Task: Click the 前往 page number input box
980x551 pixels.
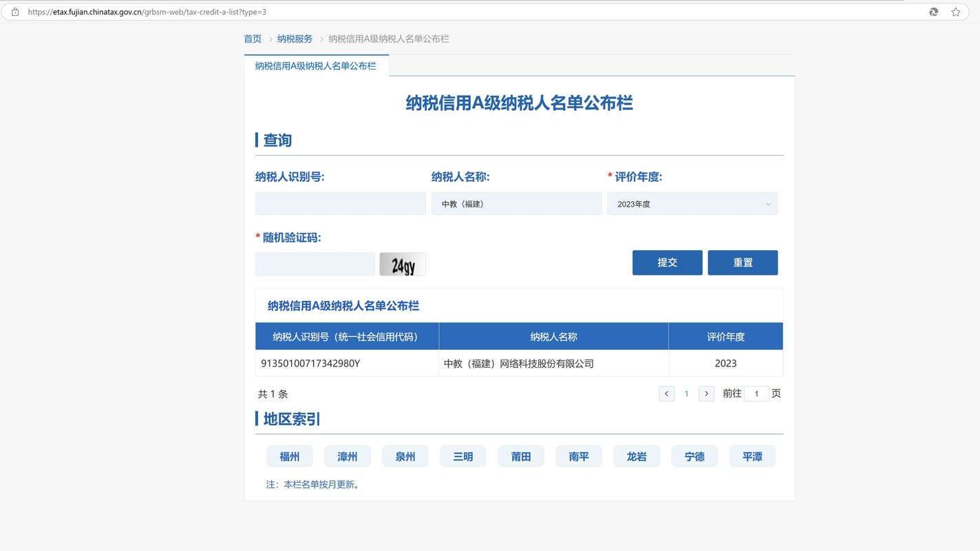Action: pos(756,394)
